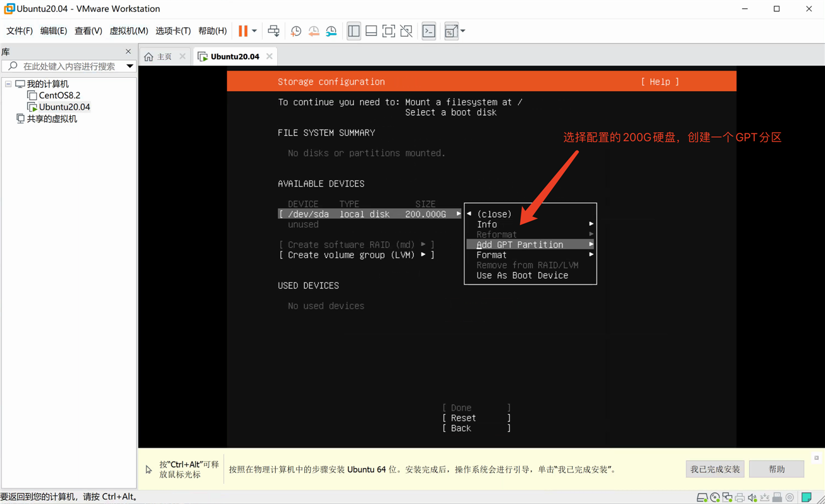Image resolution: width=825 pixels, height=504 pixels.
Task: Click the stretch guest display icon
Action: coord(450,31)
